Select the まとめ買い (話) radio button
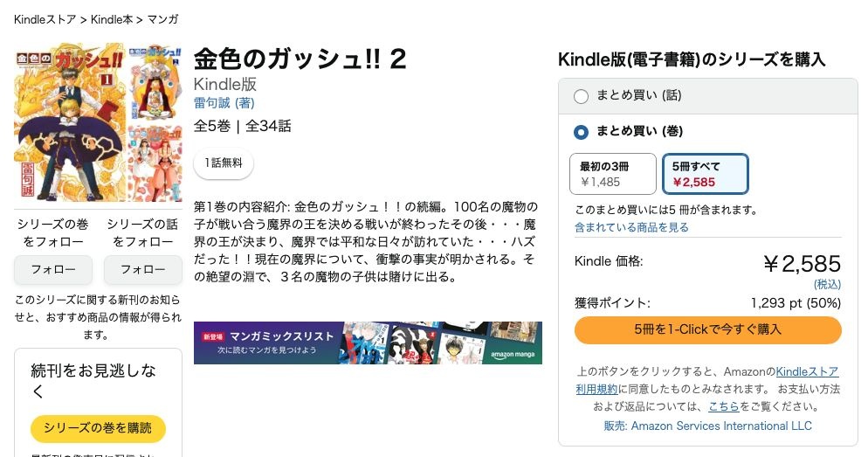Screen dimensions: 868x457 click(581, 96)
